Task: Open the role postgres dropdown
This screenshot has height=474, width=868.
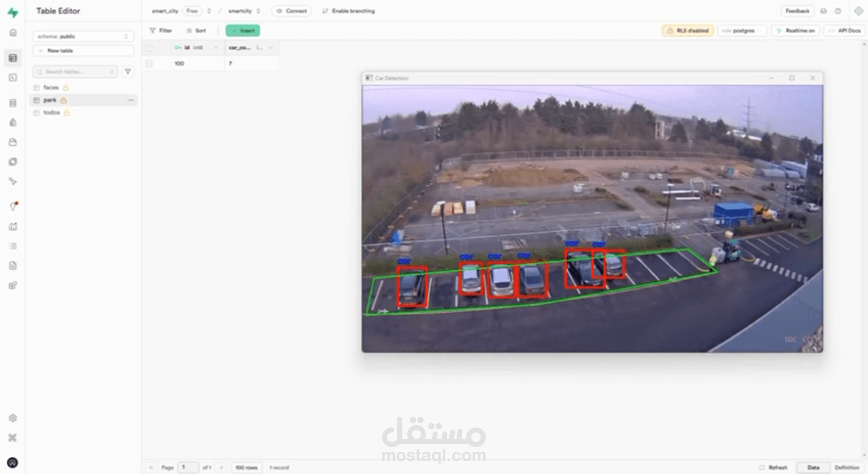Action: click(742, 31)
